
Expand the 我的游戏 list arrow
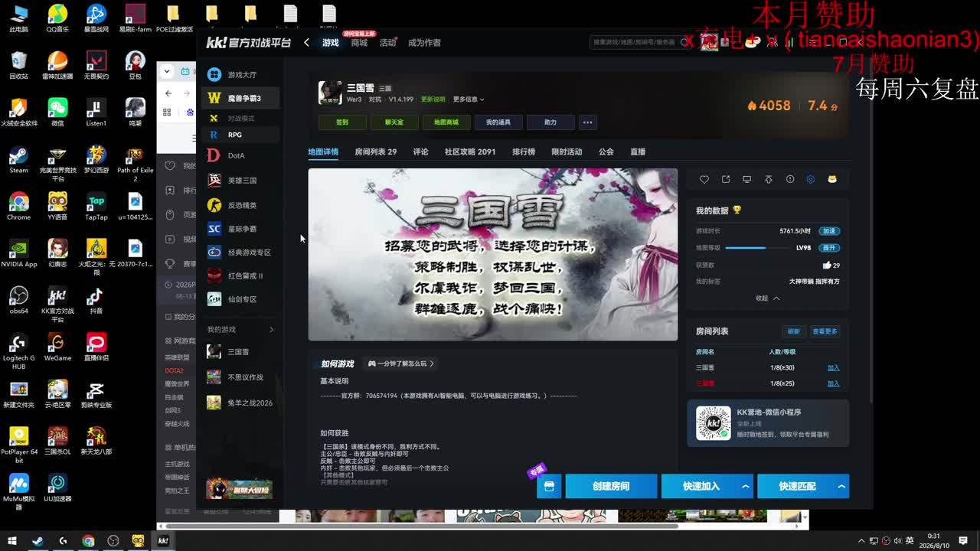click(x=271, y=330)
